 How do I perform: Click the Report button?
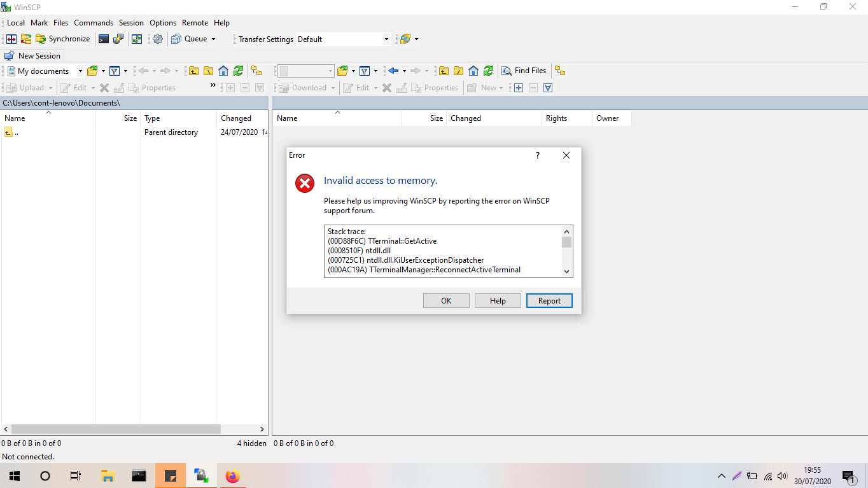pyautogui.click(x=549, y=300)
